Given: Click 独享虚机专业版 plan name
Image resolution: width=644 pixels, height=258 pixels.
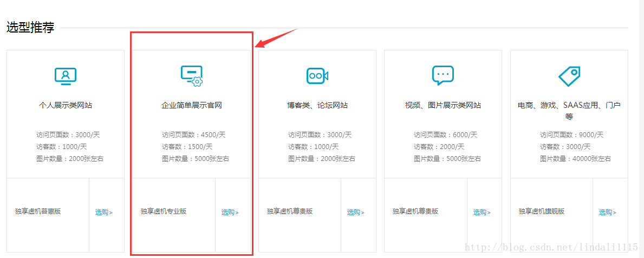Looking at the screenshot, I should point(164,211).
